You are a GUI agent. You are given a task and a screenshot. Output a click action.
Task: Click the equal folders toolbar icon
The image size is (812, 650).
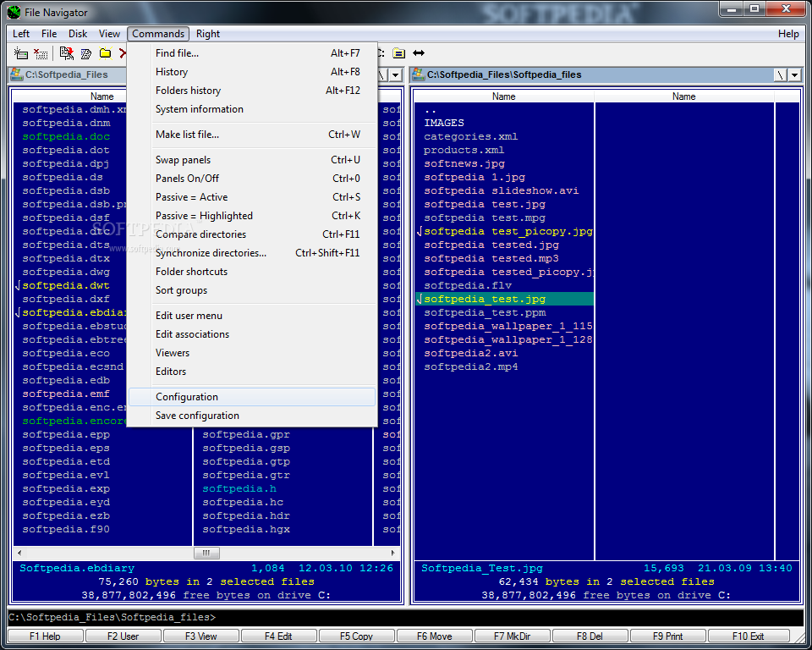(x=398, y=52)
